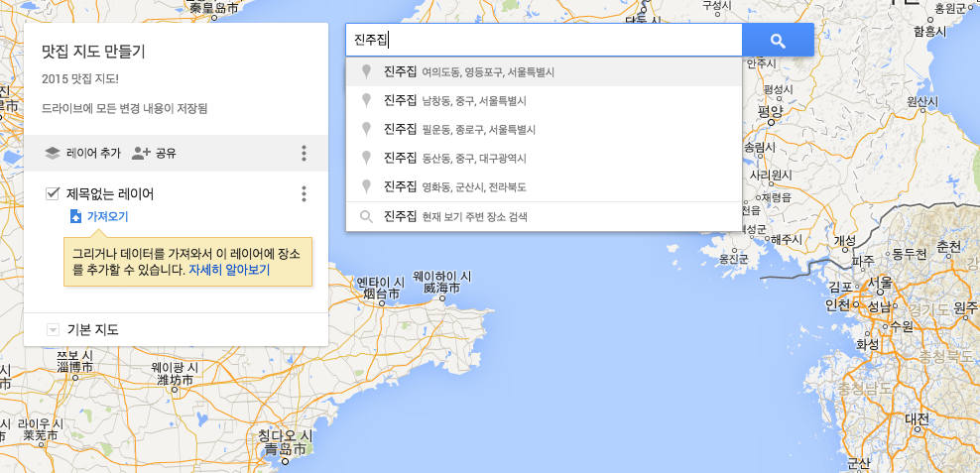Click the layers icon beside 레이어 추가

53,153
